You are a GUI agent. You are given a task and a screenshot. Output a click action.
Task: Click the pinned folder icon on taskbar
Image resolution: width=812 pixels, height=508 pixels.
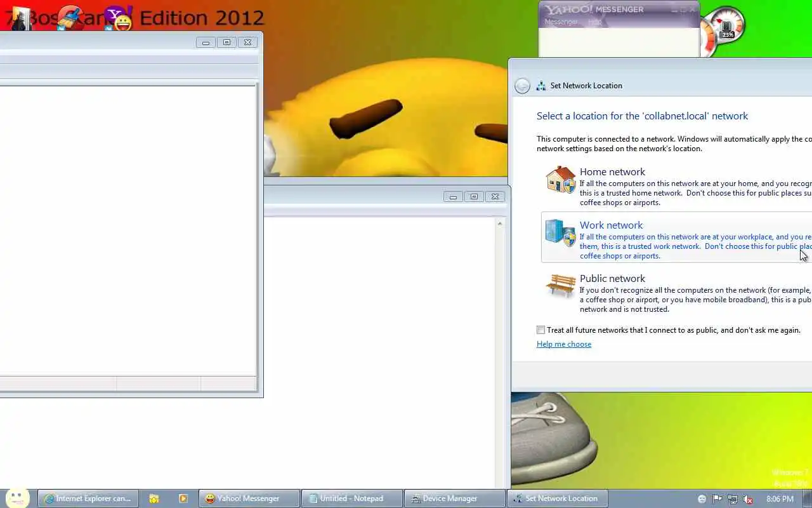[x=154, y=498]
